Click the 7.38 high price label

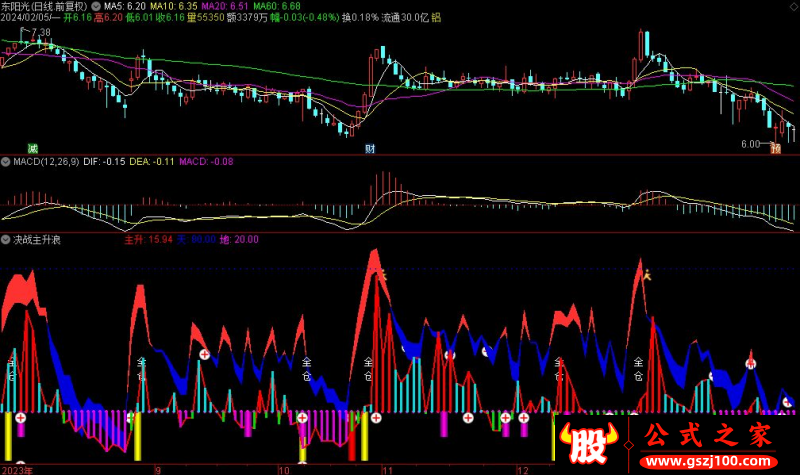[x=40, y=33]
